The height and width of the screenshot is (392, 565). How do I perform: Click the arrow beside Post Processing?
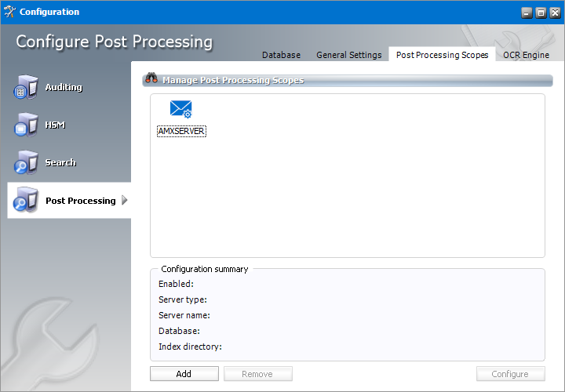(x=125, y=201)
